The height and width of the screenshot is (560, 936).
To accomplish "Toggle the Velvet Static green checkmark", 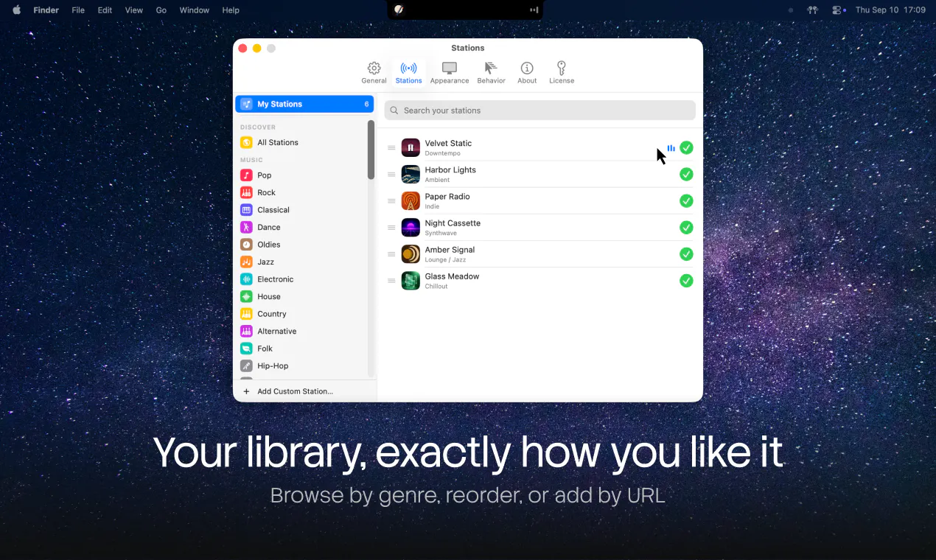I will (x=686, y=147).
